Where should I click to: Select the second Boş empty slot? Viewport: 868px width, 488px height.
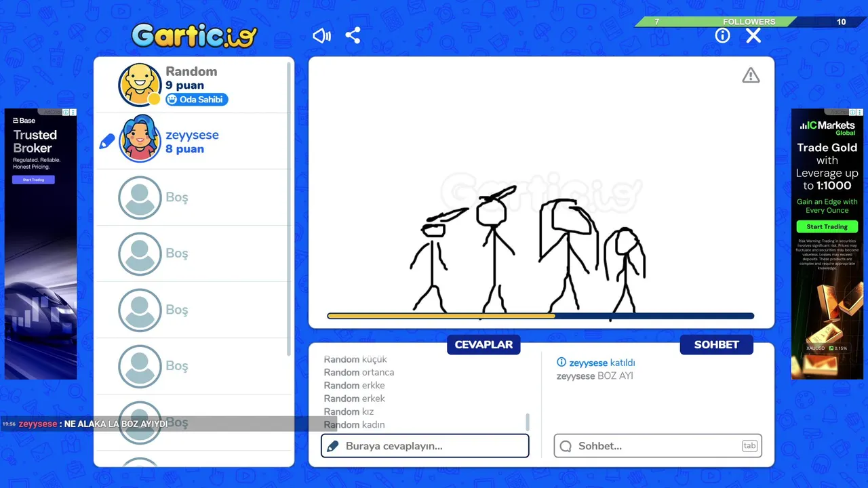pyautogui.click(x=193, y=253)
